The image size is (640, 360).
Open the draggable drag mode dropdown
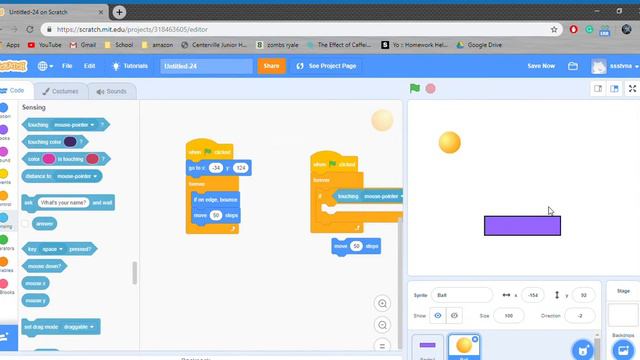[x=78, y=327]
